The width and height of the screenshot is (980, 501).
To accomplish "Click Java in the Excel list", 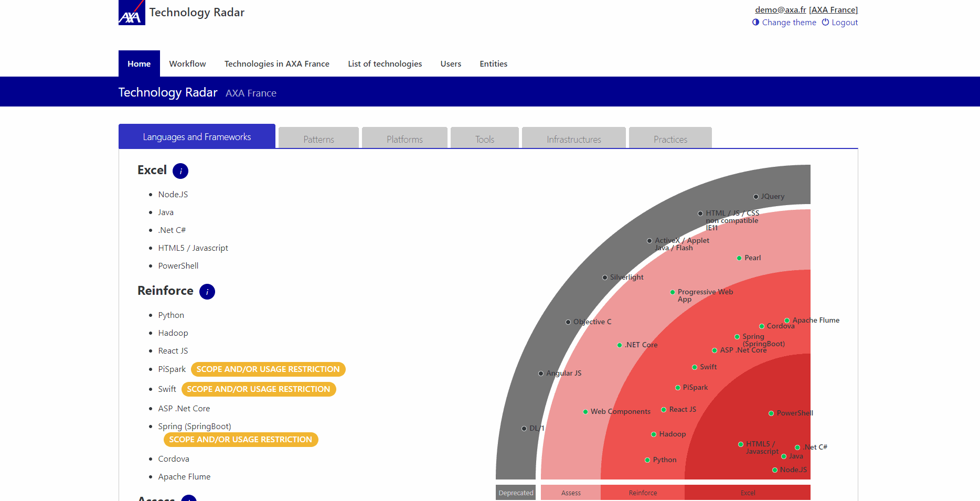I will (166, 212).
